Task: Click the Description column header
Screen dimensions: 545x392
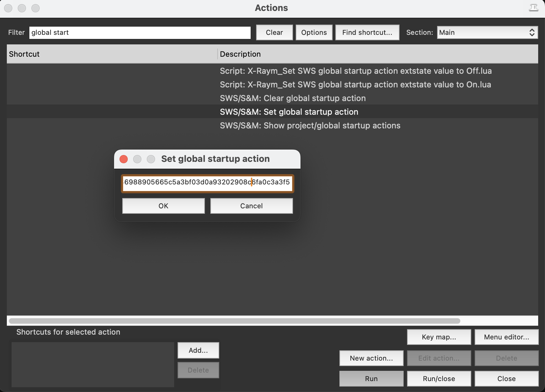Action: tap(378, 54)
